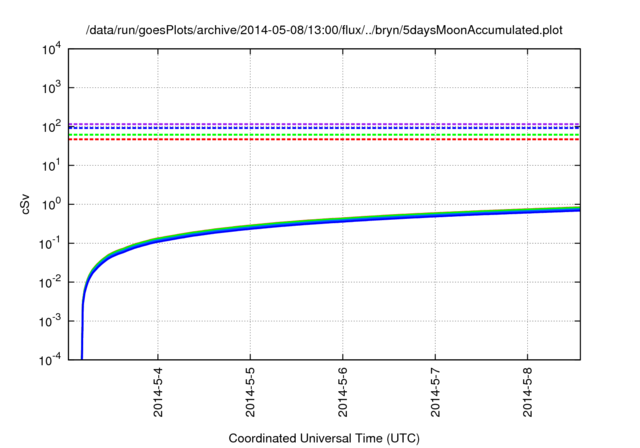Select the 10^1 y-axis label

pos(51,166)
